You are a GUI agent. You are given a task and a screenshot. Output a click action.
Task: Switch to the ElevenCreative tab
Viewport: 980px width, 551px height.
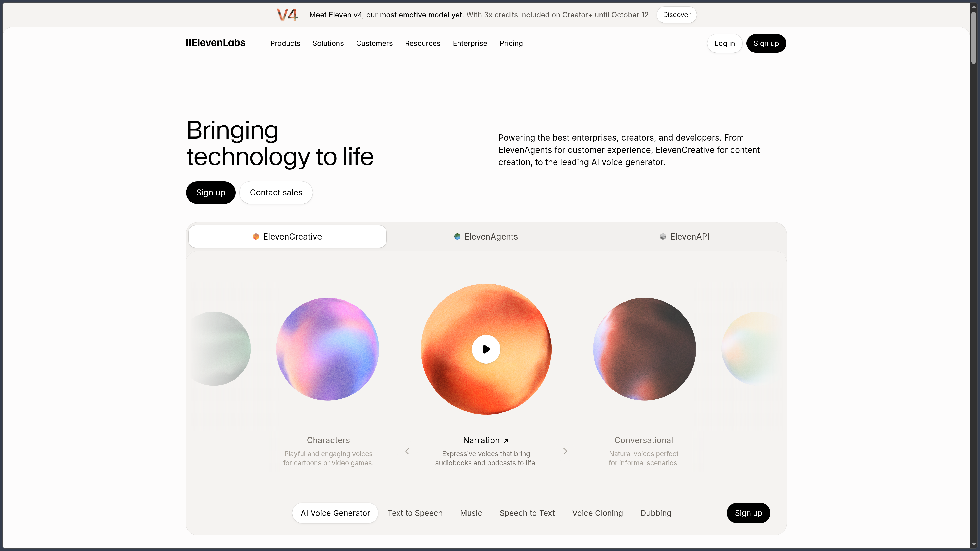(287, 236)
